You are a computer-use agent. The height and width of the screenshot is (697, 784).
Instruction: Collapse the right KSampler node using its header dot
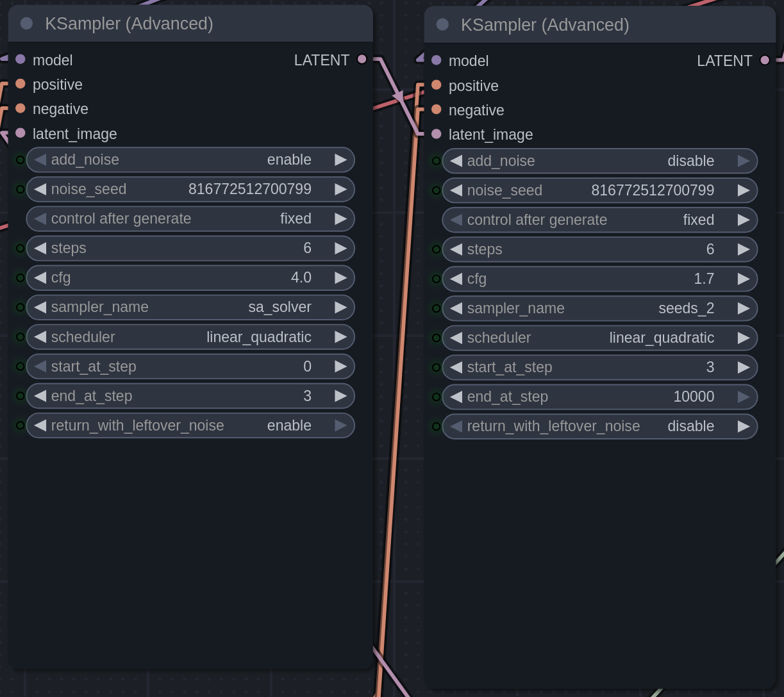point(442,24)
